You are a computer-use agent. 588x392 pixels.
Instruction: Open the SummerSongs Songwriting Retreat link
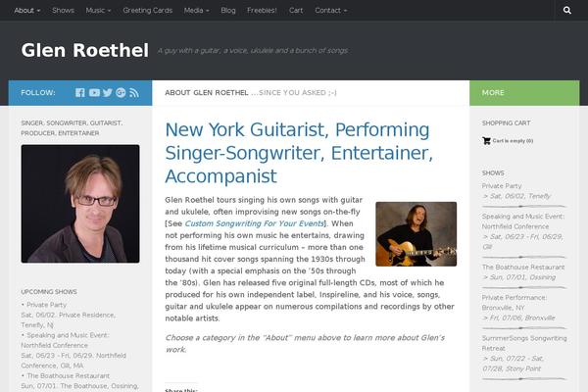tap(524, 343)
